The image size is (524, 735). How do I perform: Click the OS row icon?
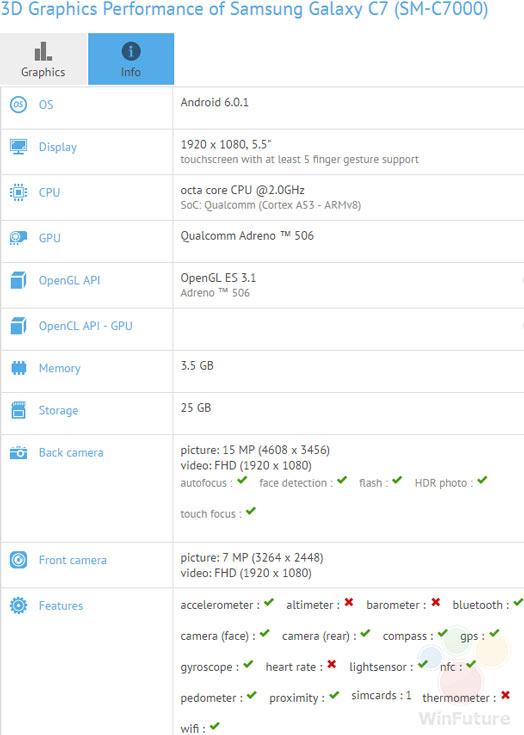coord(18,105)
